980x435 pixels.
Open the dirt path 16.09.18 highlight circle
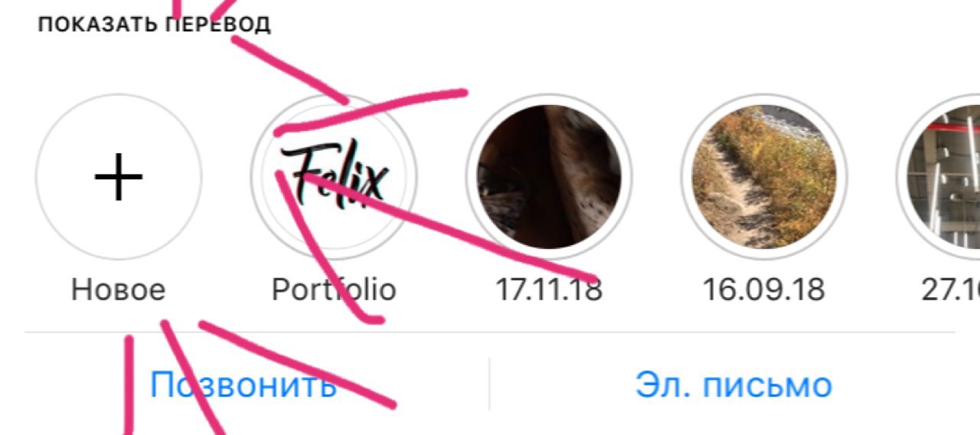click(x=764, y=178)
